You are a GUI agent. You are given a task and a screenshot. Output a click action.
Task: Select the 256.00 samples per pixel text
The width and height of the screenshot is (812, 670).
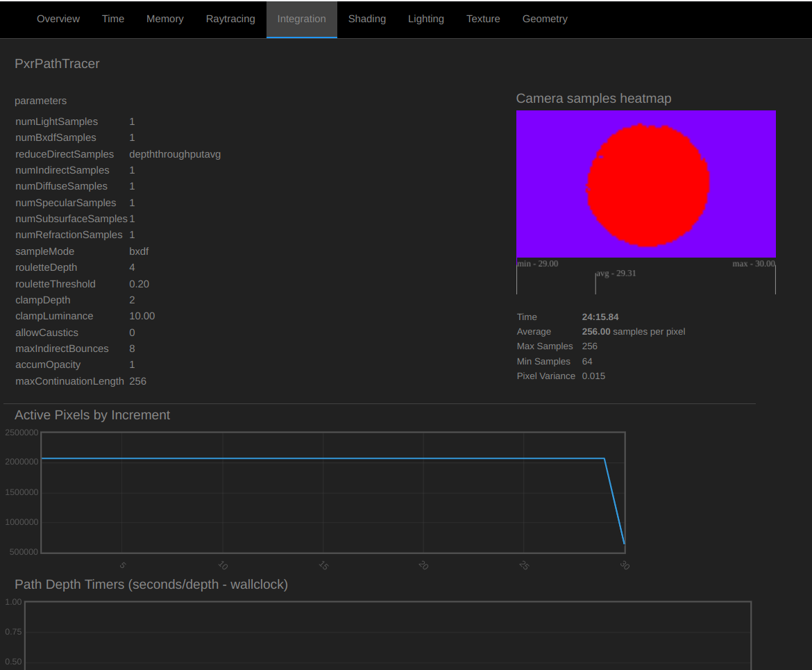point(634,332)
